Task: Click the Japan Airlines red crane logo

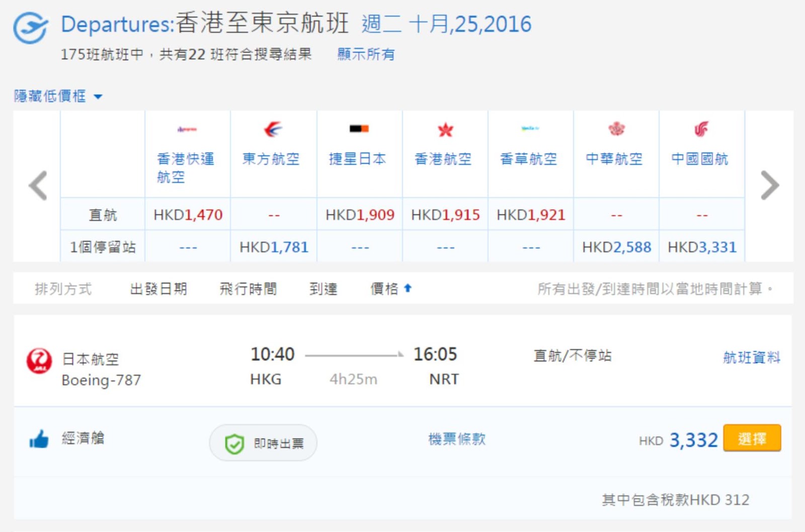Action: click(39, 361)
